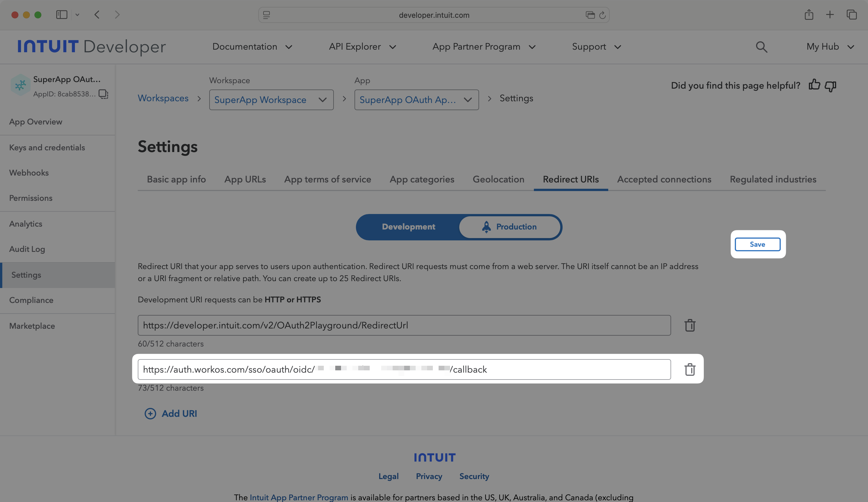Delete the OAuth2Playground redirect URI
The width and height of the screenshot is (868, 502).
tap(689, 325)
